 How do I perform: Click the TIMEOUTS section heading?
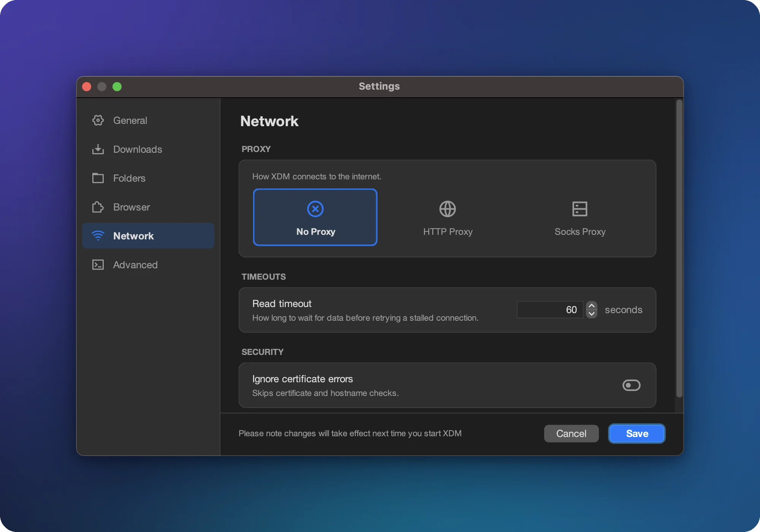coord(264,277)
